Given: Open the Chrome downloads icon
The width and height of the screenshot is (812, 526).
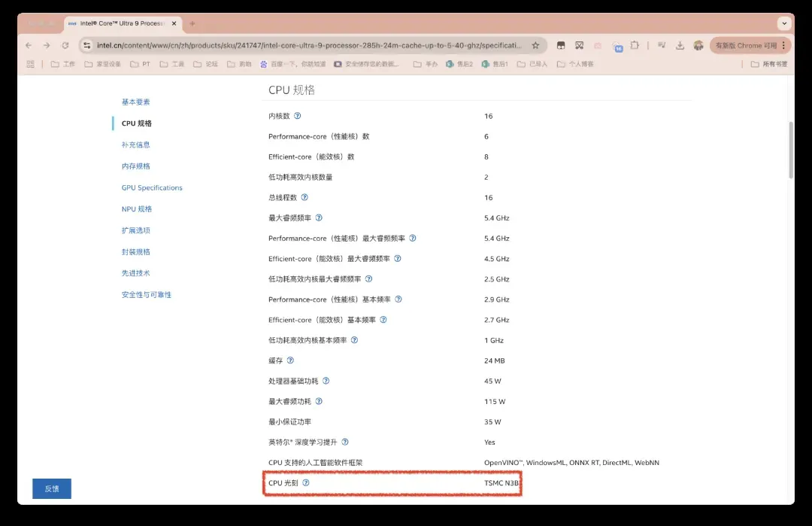Looking at the screenshot, I should click(680, 45).
